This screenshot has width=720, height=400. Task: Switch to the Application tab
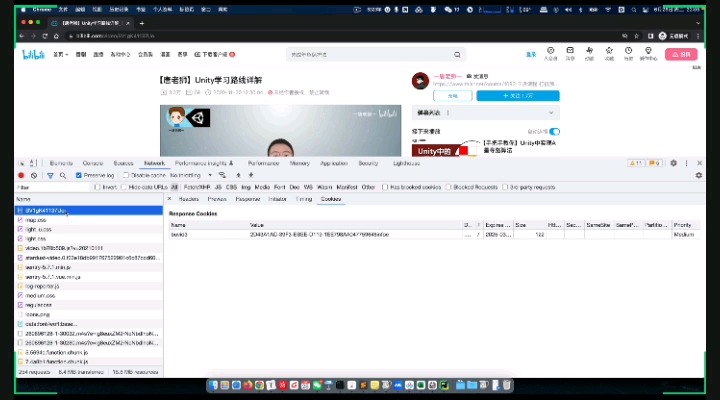coord(334,163)
